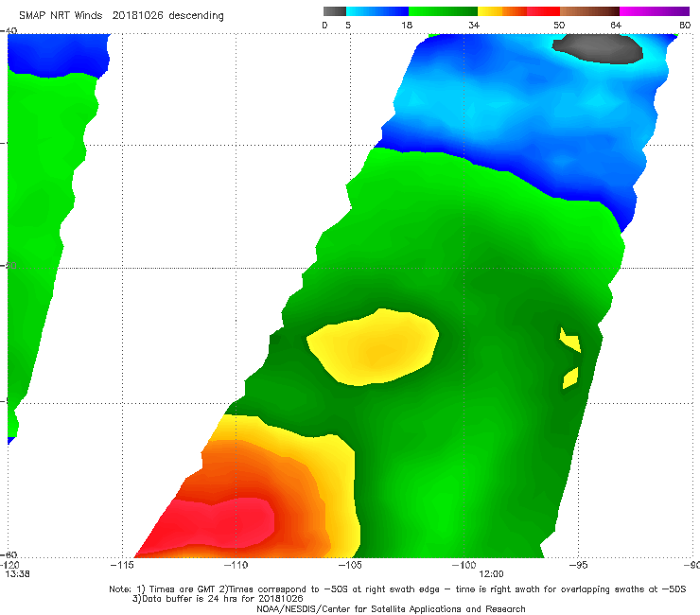Pick the brown segment of the color bar
The height and width of the screenshot is (615, 700).
click(589, 11)
